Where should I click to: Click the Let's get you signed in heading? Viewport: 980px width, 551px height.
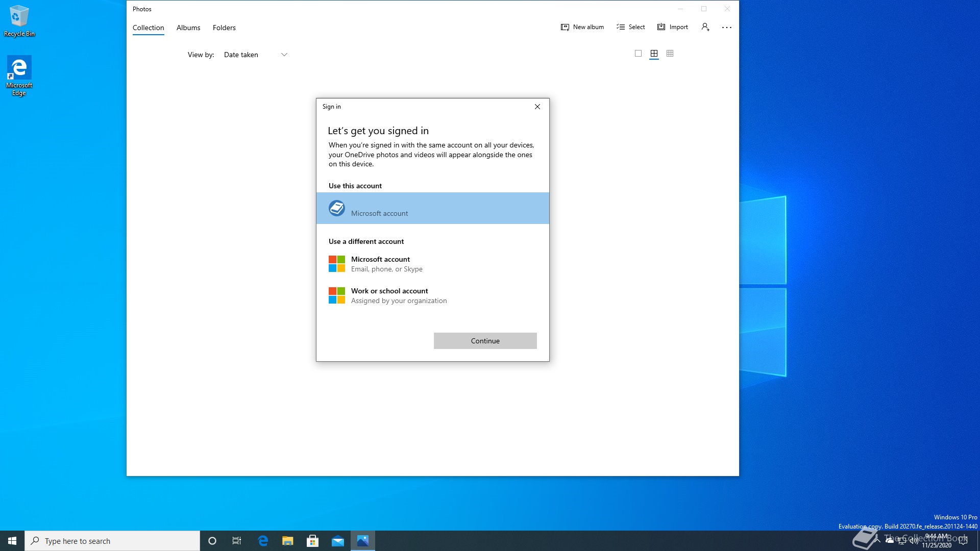[x=378, y=131]
